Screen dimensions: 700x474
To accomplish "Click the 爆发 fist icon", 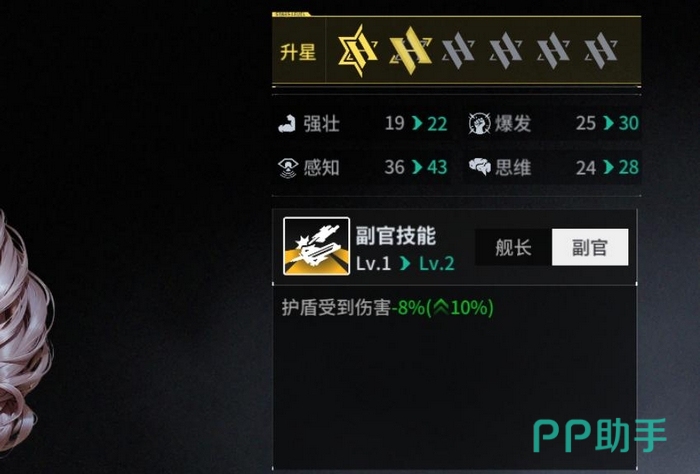I will (x=479, y=124).
